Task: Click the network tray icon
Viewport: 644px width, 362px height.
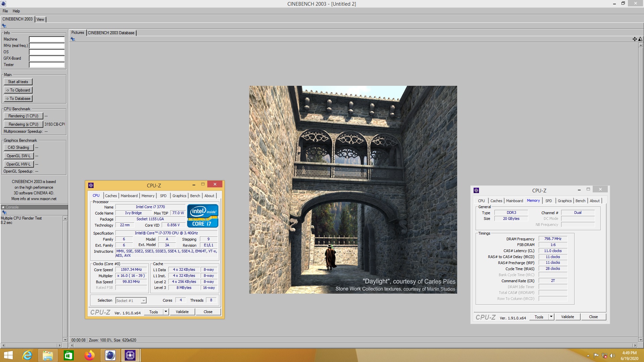Action: coord(604,356)
